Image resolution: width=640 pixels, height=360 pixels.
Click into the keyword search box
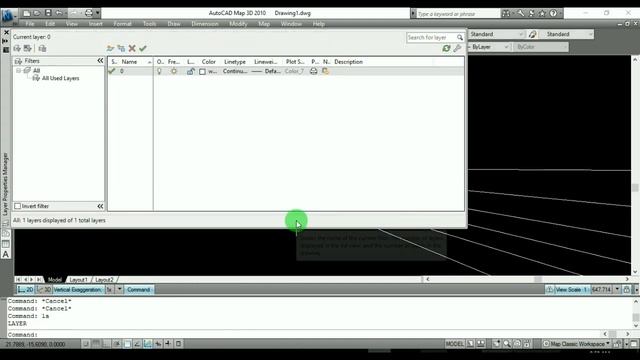pyautogui.click(x=457, y=14)
